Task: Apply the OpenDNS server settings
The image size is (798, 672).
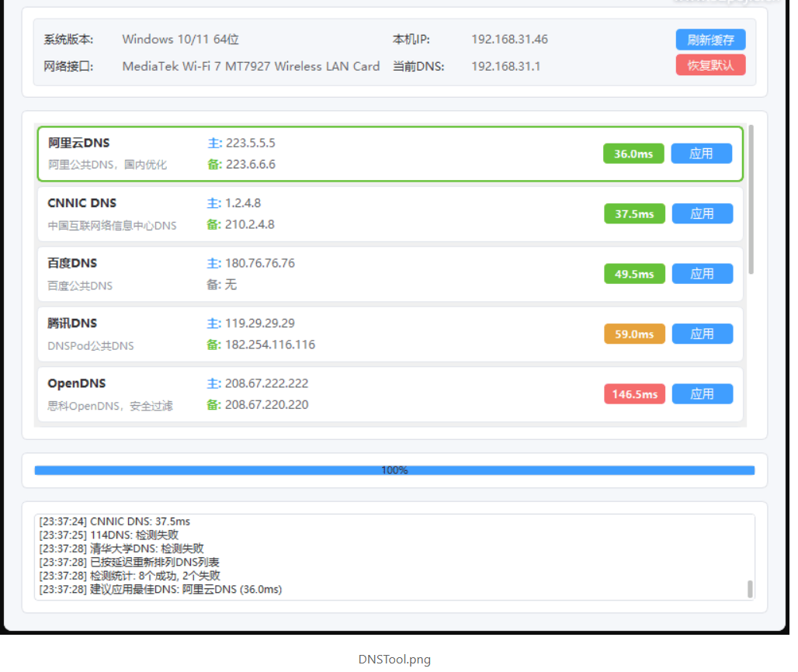Action: [x=702, y=393]
